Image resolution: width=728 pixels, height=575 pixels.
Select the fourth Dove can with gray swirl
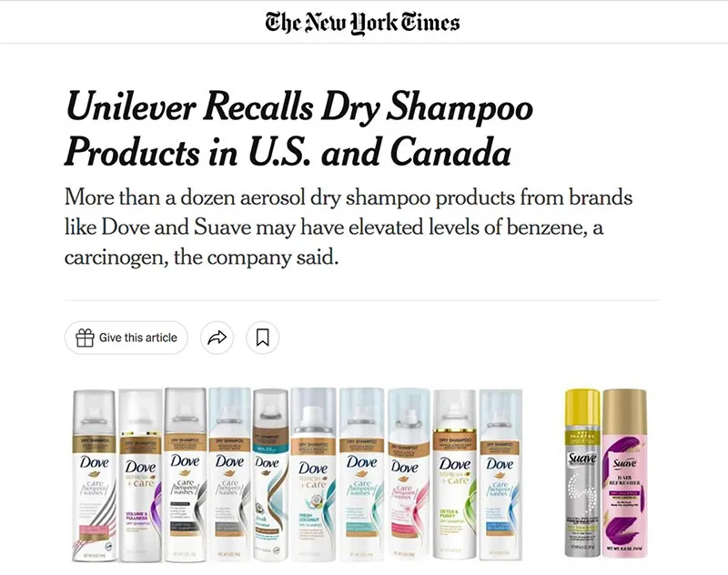(230, 476)
